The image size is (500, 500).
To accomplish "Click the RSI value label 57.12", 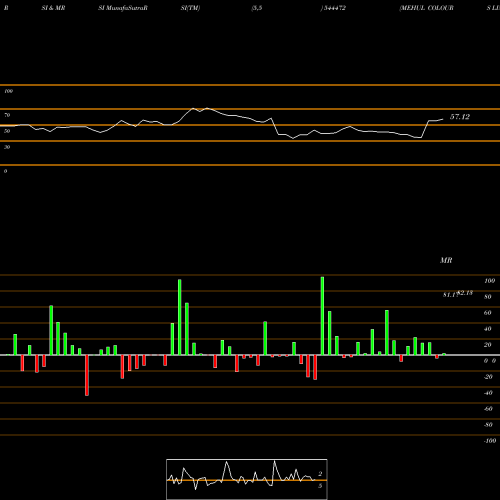I will (x=460, y=117).
